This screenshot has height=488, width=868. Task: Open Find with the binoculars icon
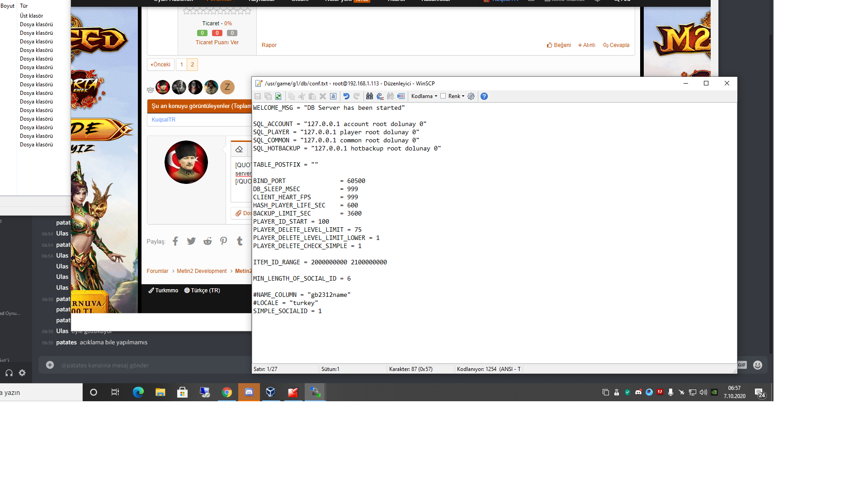[x=369, y=96]
